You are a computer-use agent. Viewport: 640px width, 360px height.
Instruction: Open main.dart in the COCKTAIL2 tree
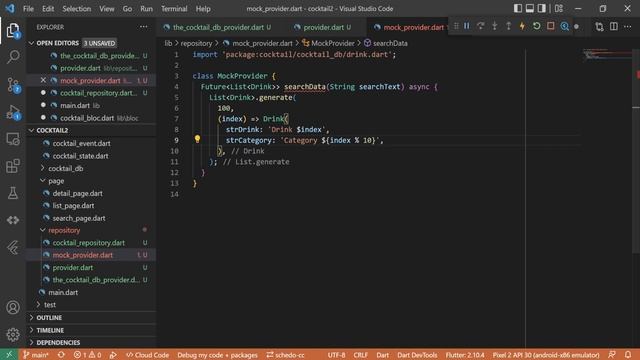click(63, 292)
